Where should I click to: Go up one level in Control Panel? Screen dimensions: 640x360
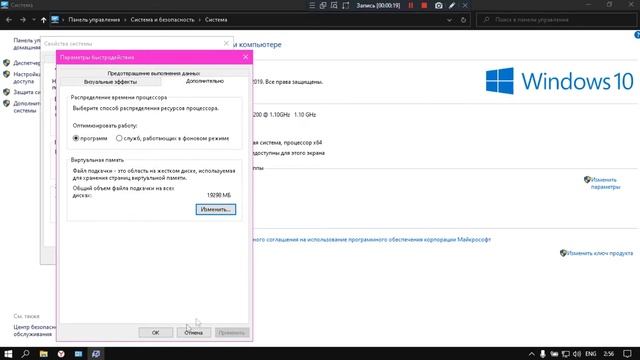click(x=43, y=20)
